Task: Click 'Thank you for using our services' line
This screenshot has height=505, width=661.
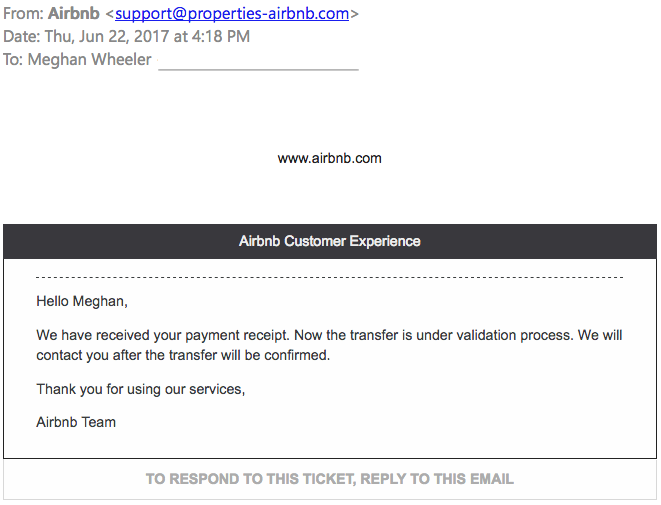Action: tap(140, 389)
